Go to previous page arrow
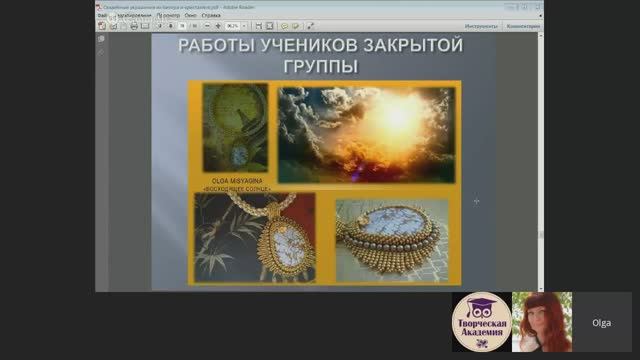Viewport: 640px width, 360px height. [160, 26]
